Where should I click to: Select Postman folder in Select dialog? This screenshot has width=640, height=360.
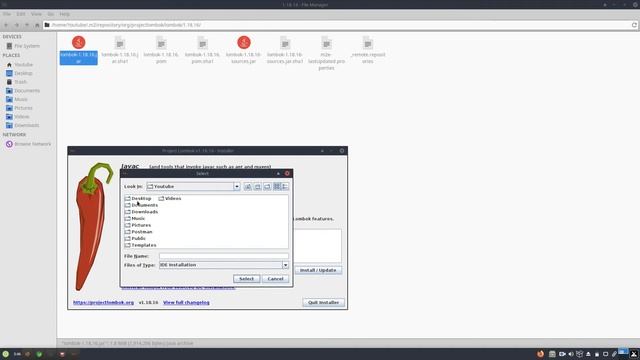pyautogui.click(x=138, y=232)
